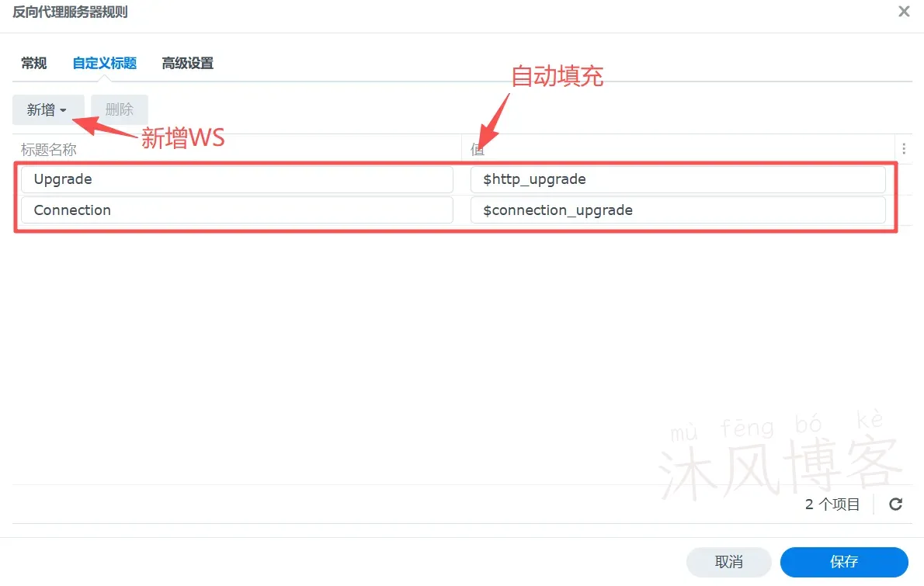Expand the 新增 dropdown button

click(x=47, y=110)
